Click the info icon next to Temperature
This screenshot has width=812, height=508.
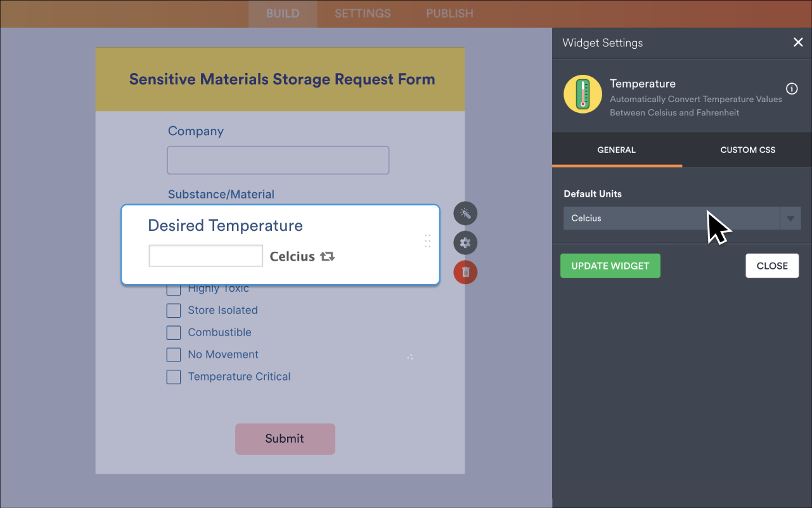pos(792,89)
